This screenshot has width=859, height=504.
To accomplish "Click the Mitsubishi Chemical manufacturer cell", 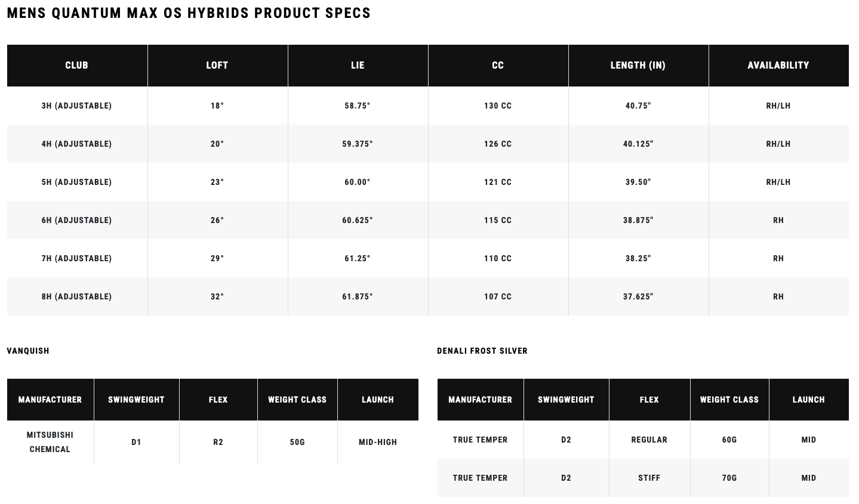I will tap(50, 442).
